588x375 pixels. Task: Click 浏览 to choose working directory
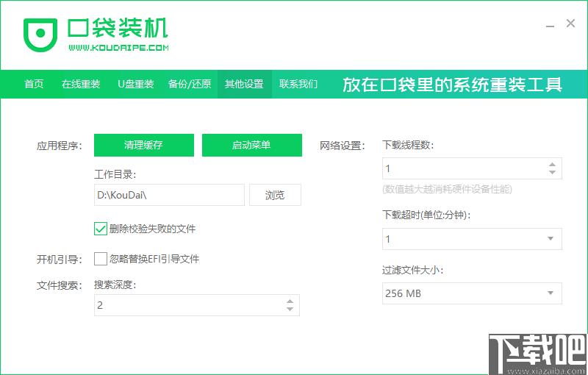click(275, 195)
